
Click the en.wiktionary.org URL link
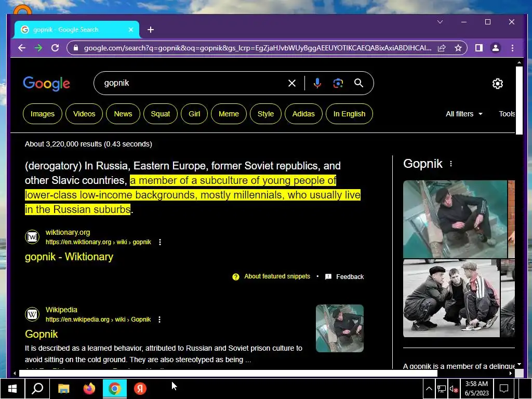click(x=98, y=242)
